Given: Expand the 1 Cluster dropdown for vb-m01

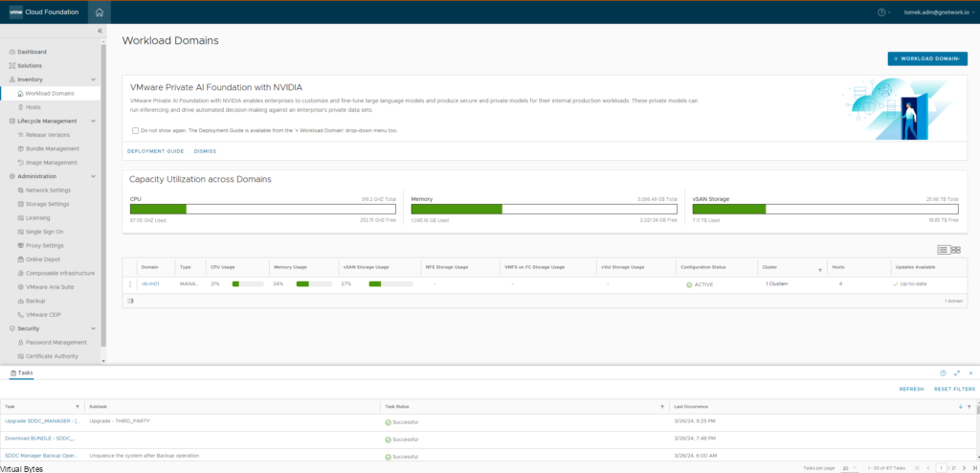Looking at the screenshot, I should [777, 284].
